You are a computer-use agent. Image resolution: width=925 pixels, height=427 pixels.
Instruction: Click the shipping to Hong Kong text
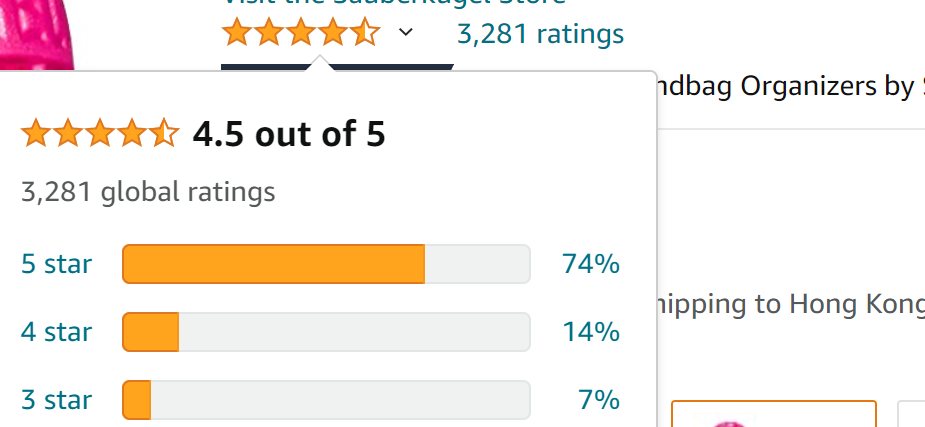(x=790, y=306)
